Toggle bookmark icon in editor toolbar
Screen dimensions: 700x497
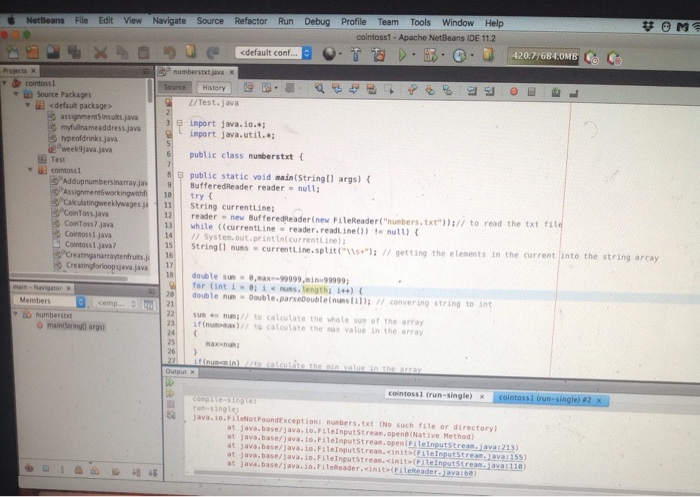(447, 90)
